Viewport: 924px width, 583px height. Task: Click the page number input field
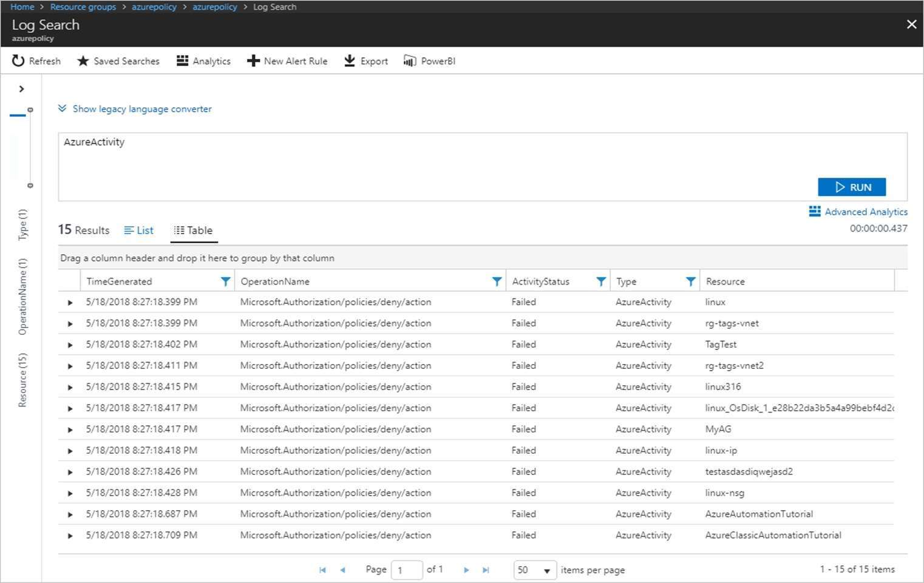(406, 570)
